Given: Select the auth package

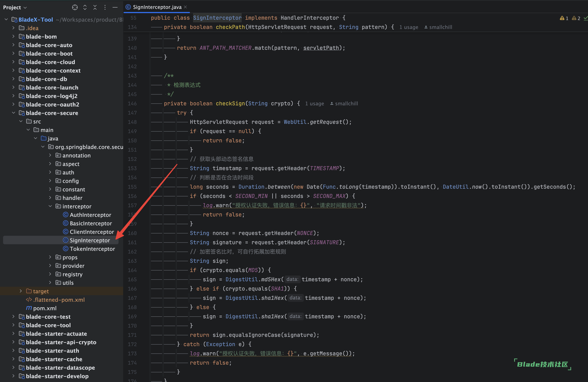Looking at the screenshot, I should point(68,172).
